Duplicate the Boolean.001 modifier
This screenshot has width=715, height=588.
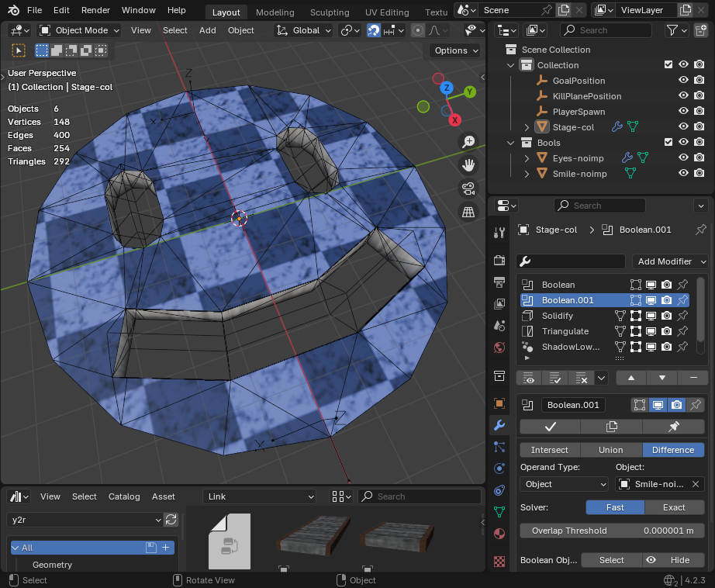pyautogui.click(x=611, y=427)
